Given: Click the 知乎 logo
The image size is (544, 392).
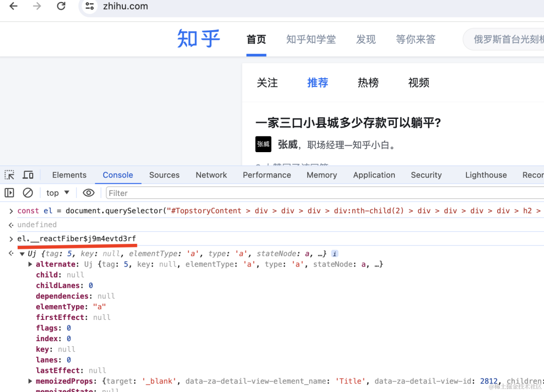Looking at the screenshot, I should (x=198, y=38).
